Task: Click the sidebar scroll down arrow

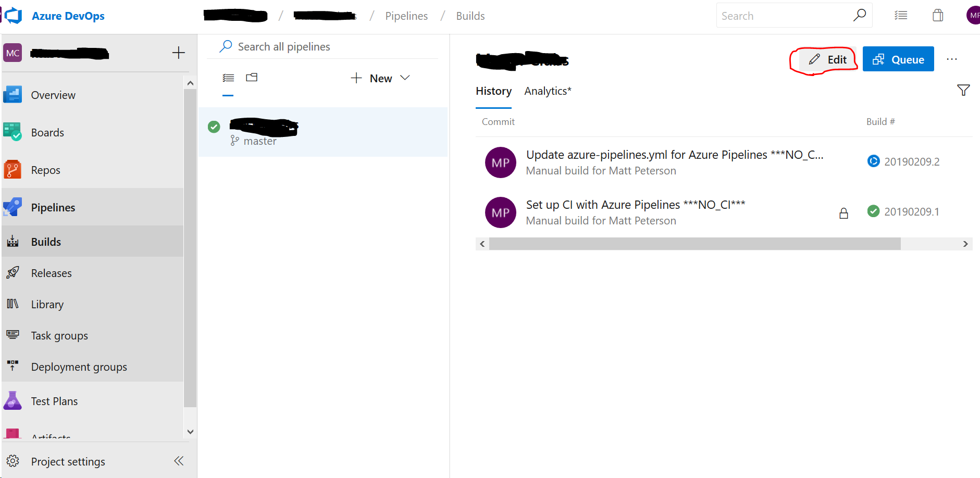Action: point(190,432)
